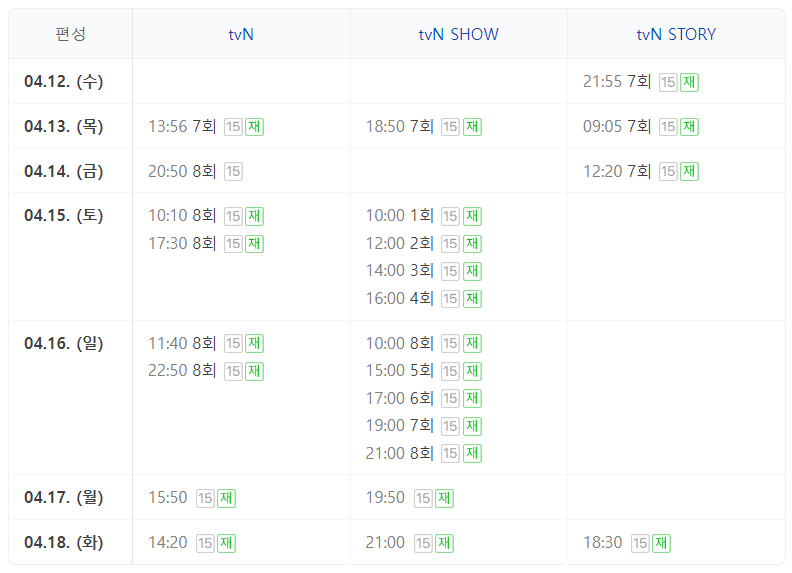Screen dimensions: 792x573
Task: Click the 15 rating badge beside 10:00 1회
Action: [451, 216]
